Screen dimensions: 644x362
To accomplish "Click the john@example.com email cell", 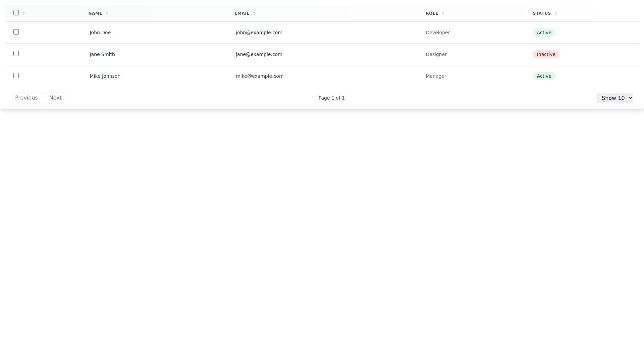I will click(259, 33).
